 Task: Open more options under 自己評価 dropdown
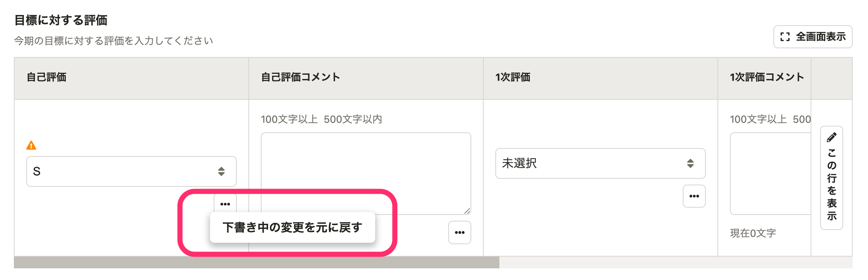tap(225, 203)
